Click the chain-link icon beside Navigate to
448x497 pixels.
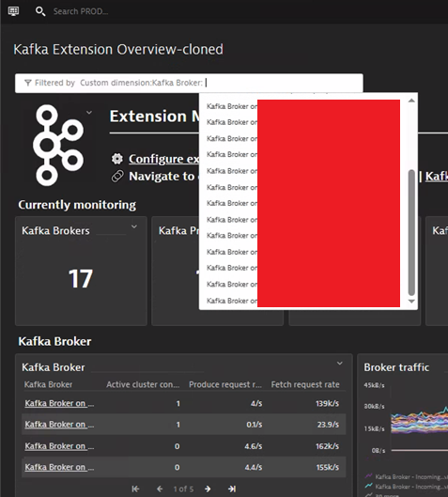pos(117,177)
